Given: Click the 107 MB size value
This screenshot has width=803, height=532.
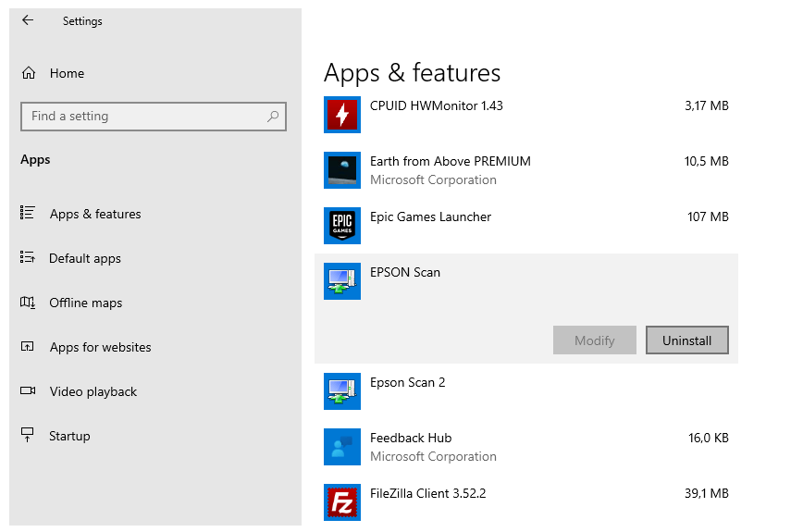Looking at the screenshot, I should 708,217.
